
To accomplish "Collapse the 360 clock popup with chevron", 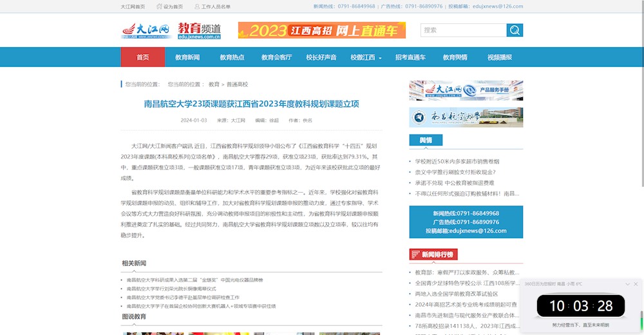I will (628, 284).
